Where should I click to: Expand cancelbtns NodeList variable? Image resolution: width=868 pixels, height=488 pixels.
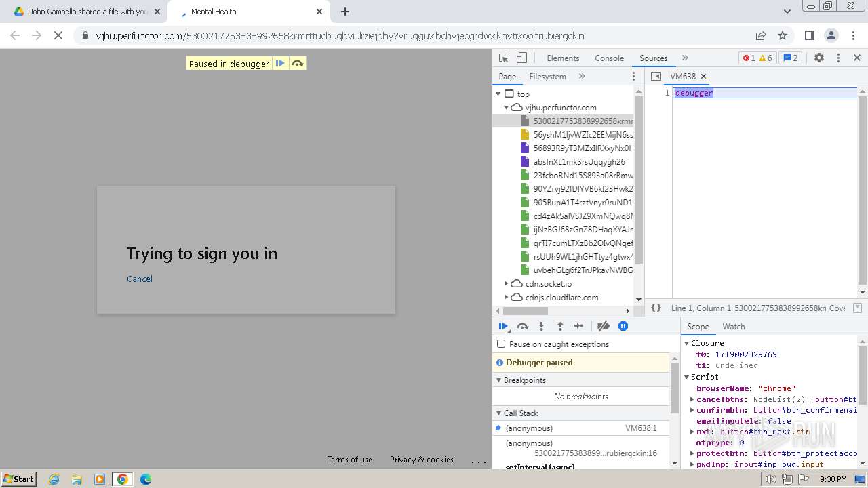click(x=692, y=399)
